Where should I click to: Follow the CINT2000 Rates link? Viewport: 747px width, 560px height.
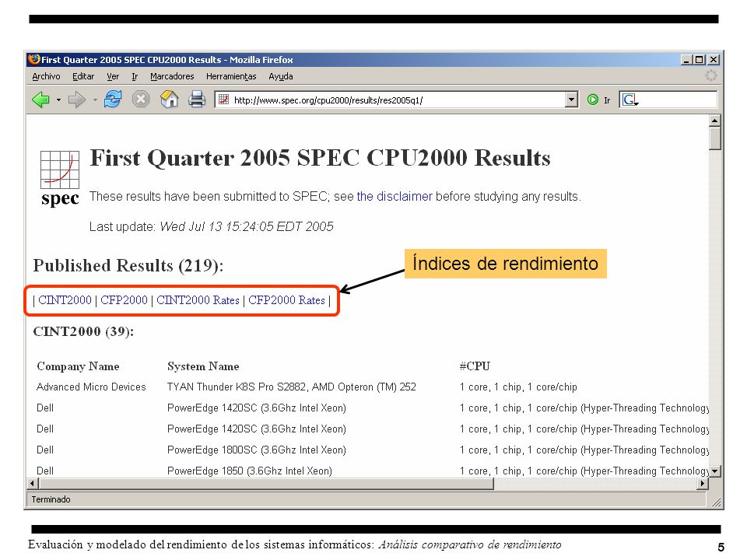198,300
